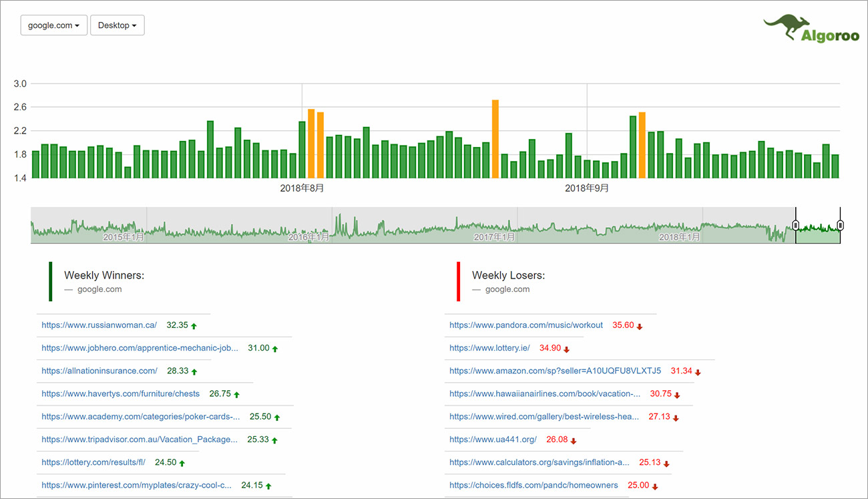Viewport: 868px width, 499px height.
Task: Open the wired.com best-wireless gallery link
Action: click(544, 416)
